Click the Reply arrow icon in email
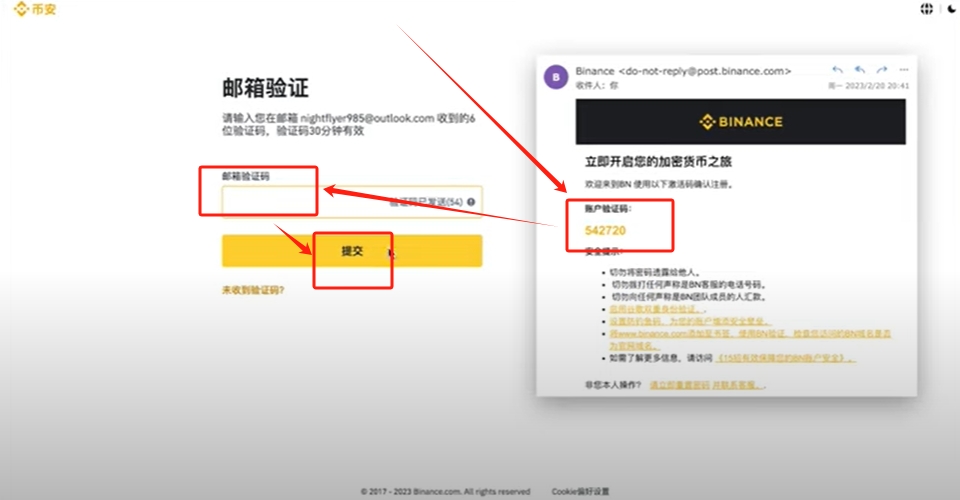960x500 pixels. tap(838, 70)
